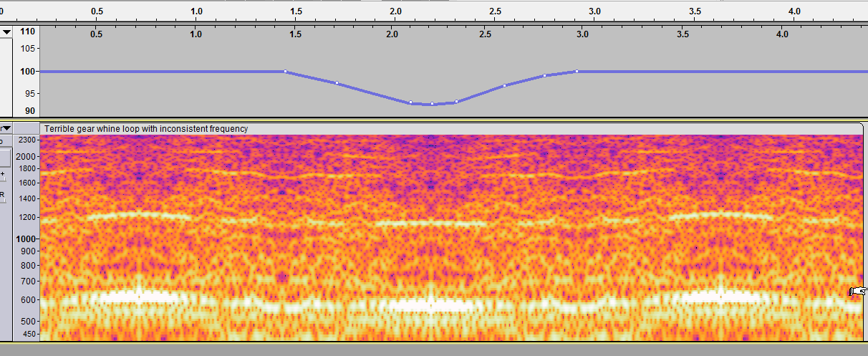
Task: Click 1.0 on the time track's inner ruler
Action: 196,34
